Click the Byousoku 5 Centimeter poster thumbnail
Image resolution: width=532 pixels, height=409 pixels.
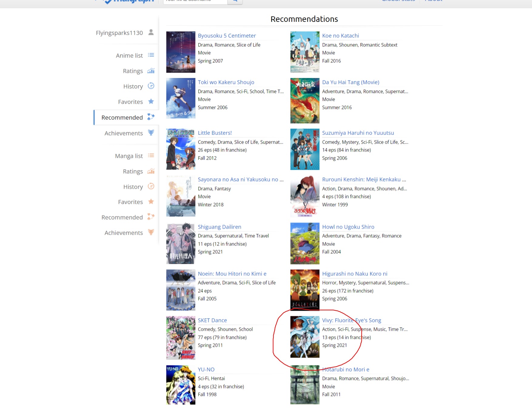coord(181,52)
